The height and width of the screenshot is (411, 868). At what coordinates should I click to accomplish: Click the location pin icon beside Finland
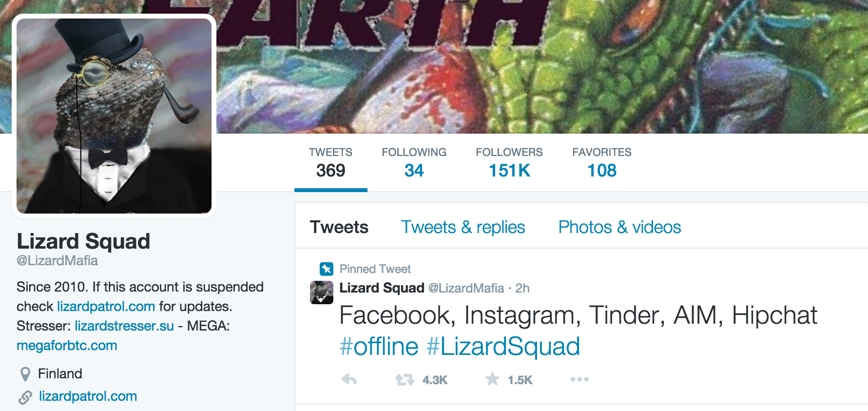pos(25,374)
